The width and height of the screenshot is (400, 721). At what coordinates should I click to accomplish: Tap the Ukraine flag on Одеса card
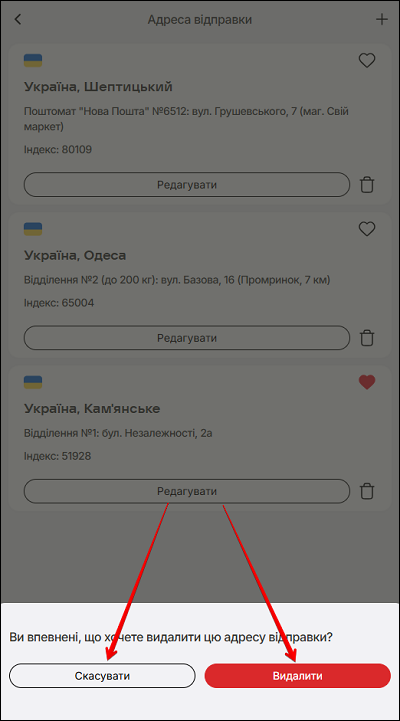tap(33, 229)
